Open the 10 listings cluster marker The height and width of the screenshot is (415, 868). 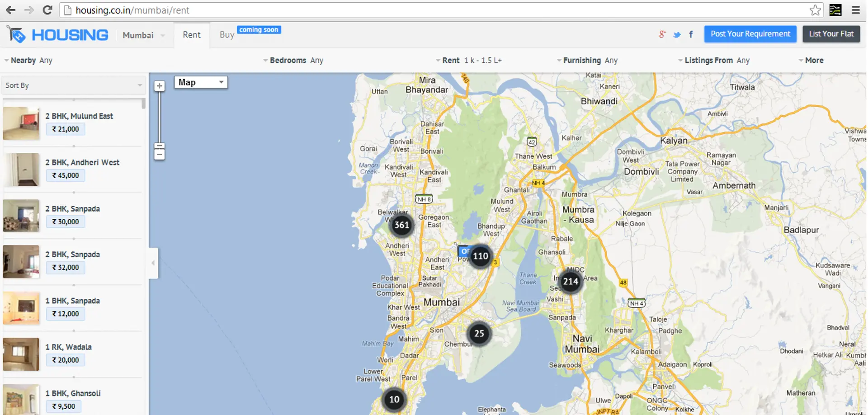click(394, 400)
